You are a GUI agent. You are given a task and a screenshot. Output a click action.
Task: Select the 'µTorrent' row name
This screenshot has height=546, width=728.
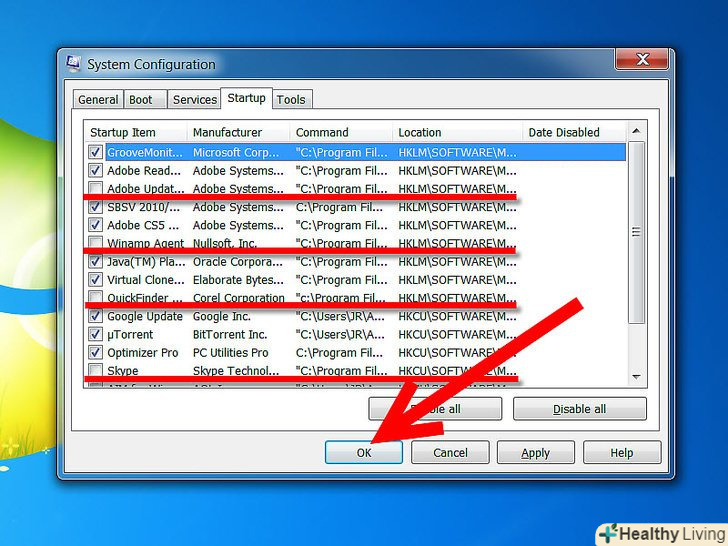[130, 334]
